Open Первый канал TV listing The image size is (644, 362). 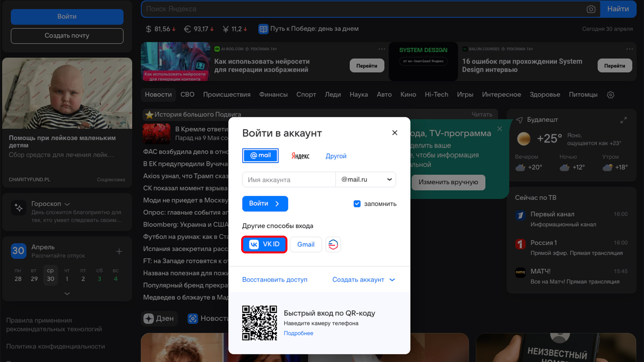pyautogui.click(x=572, y=219)
